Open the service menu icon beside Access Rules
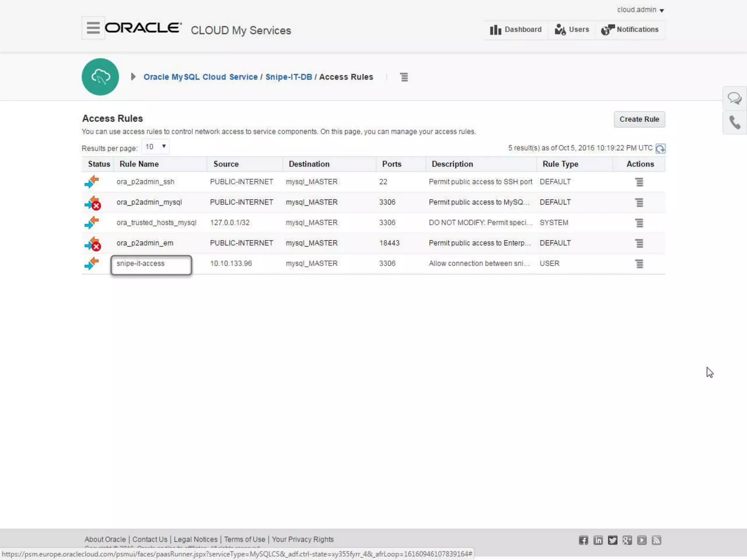 (404, 77)
